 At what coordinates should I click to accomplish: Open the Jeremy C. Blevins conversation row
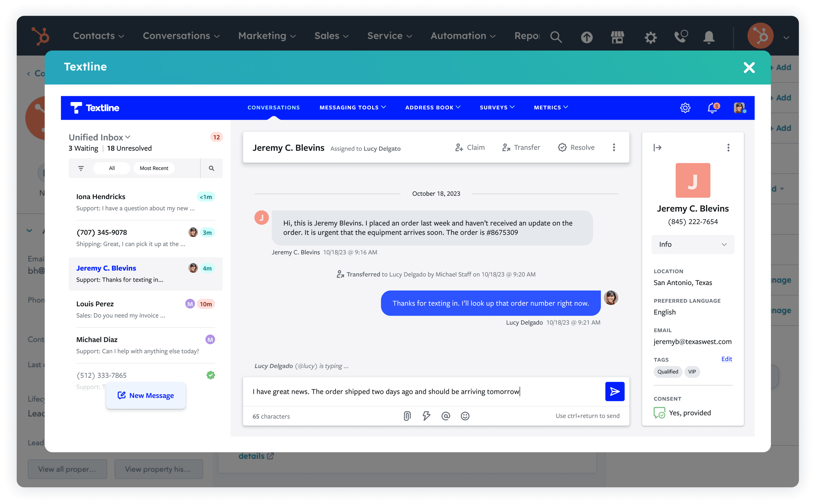[145, 274]
